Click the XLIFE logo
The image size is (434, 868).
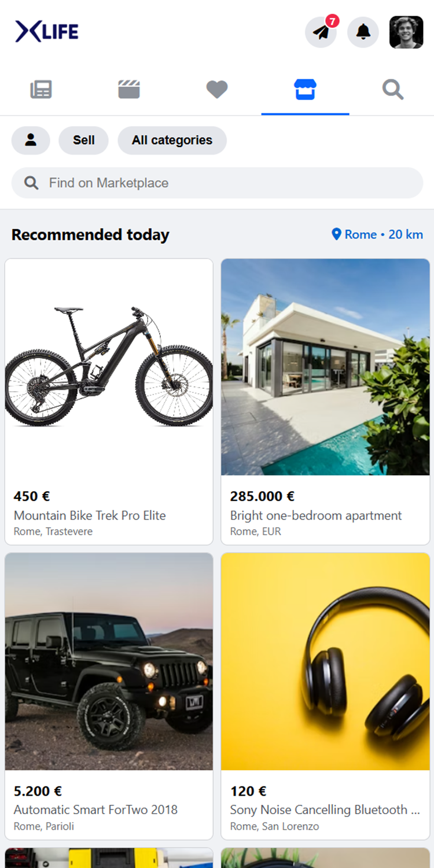pos(47,31)
